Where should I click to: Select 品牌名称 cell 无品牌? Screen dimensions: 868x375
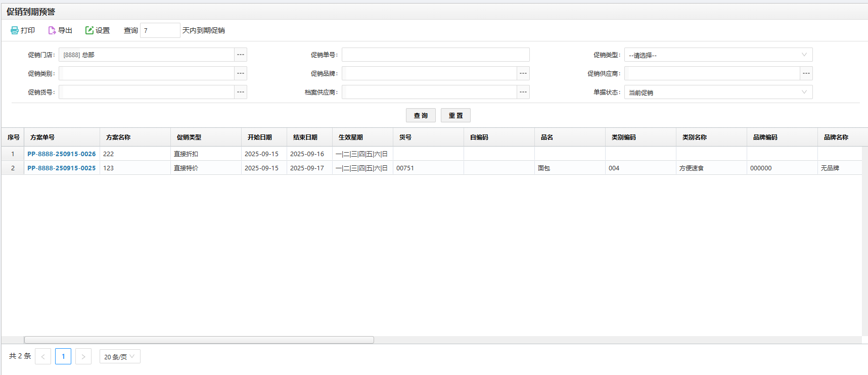click(x=840, y=168)
